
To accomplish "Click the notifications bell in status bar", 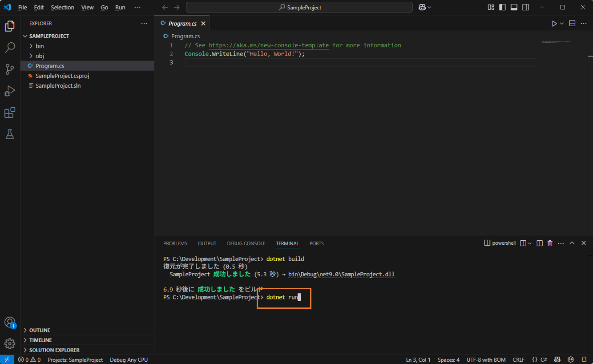I will (584, 360).
